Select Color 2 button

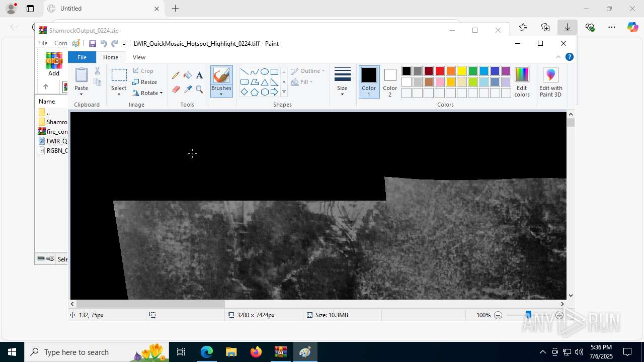[390, 82]
